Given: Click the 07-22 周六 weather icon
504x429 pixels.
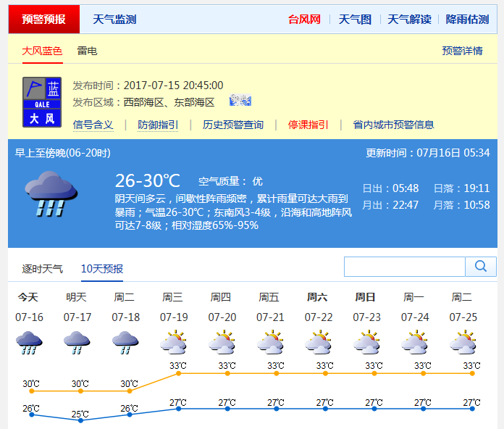Looking at the screenshot, I should click(319, 343).
